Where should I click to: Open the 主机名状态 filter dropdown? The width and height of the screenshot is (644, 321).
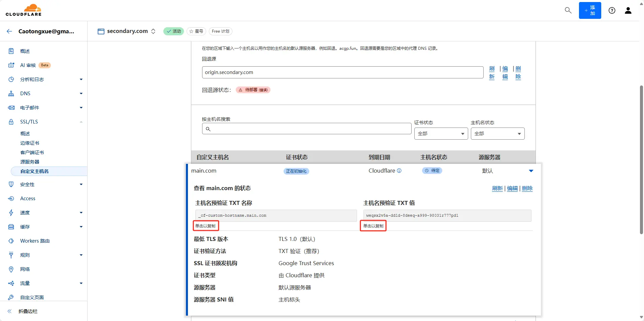(x=497, y=134)
